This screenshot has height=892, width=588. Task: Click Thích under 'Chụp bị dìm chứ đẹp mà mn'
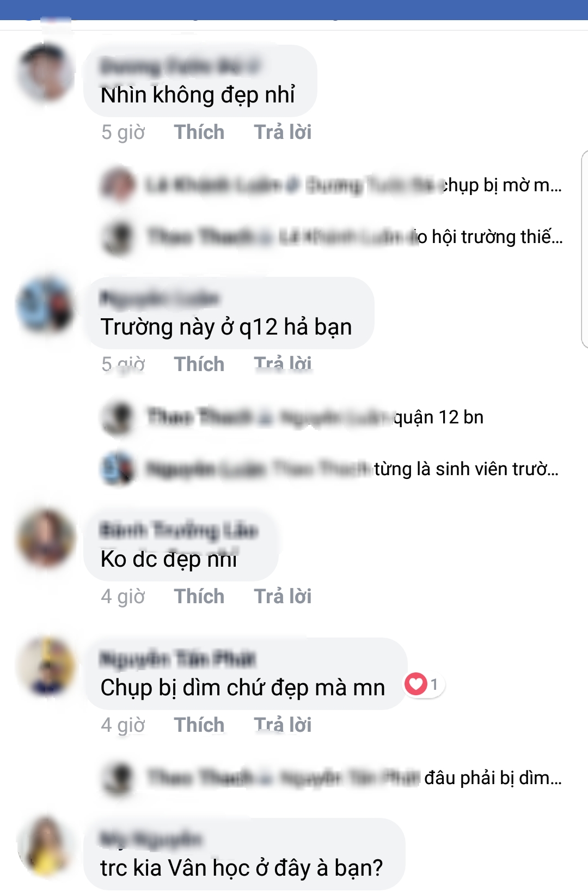[x=199, y=725]
